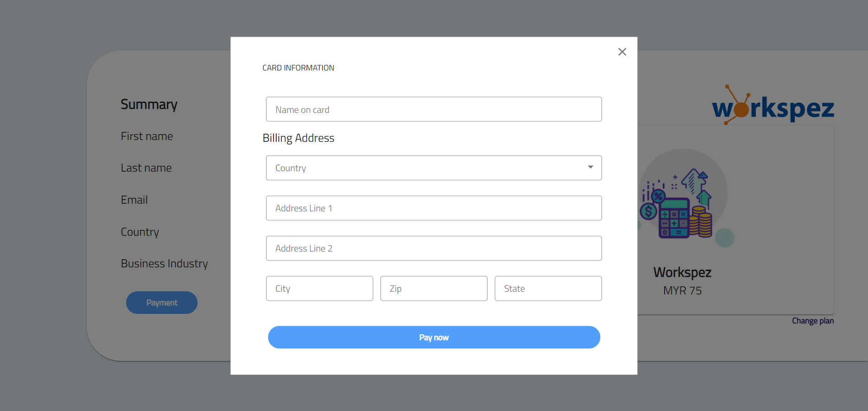
Task: Open the Change plan link
Action: (812, 321)
